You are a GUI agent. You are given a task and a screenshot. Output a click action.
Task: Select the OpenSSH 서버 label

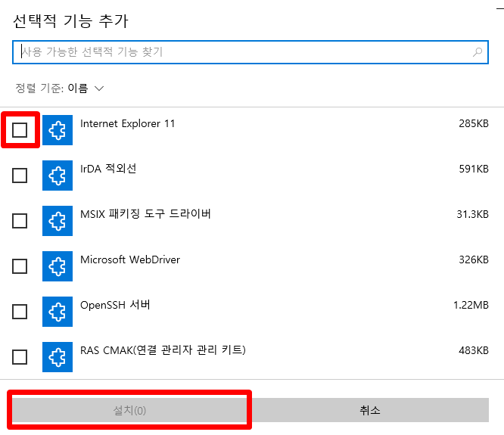click(x=115, y=305)
